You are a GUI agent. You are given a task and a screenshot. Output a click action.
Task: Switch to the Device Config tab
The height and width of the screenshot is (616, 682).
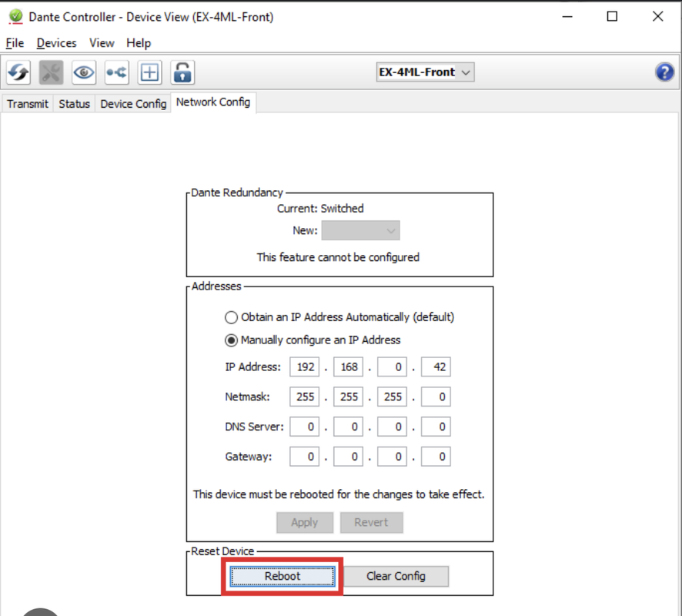coord(133,104)
